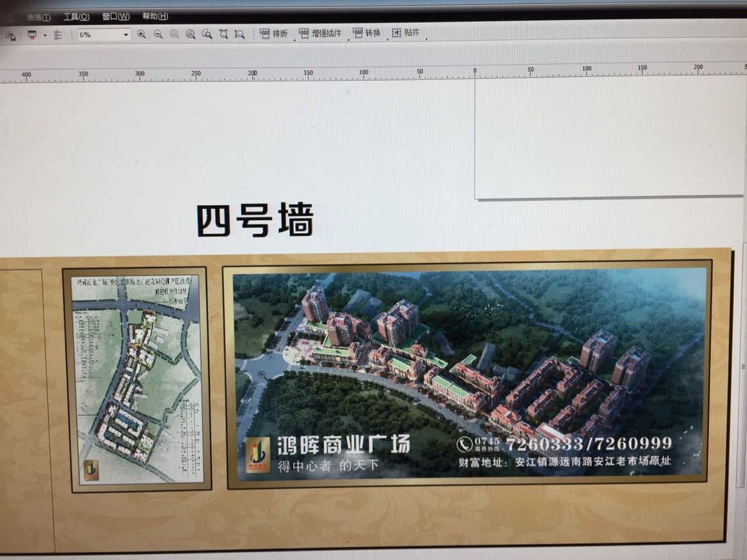Open the 帮助(H) menu

(x=155, y=16)
